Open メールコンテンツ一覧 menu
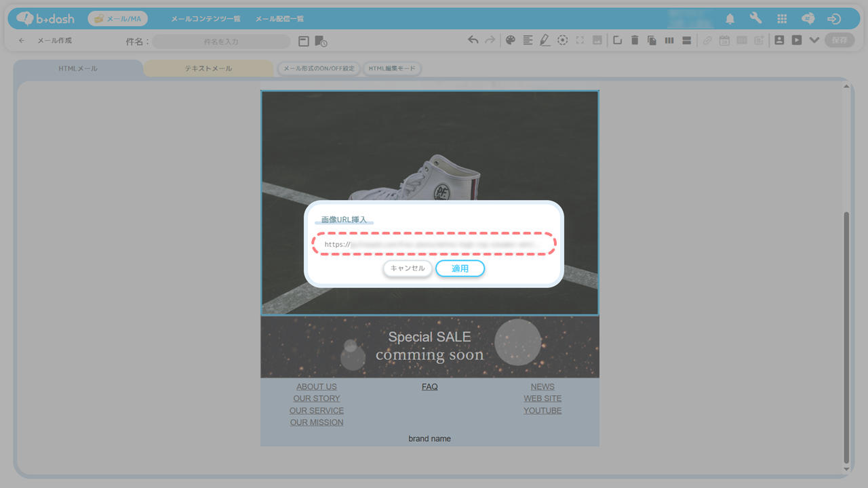Viewport: 868px width, 488px height. 205,19
